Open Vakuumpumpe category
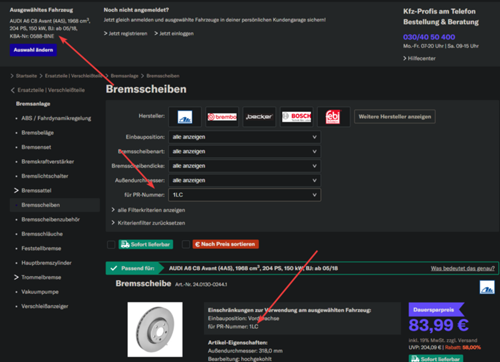 [x=40, y=292]
